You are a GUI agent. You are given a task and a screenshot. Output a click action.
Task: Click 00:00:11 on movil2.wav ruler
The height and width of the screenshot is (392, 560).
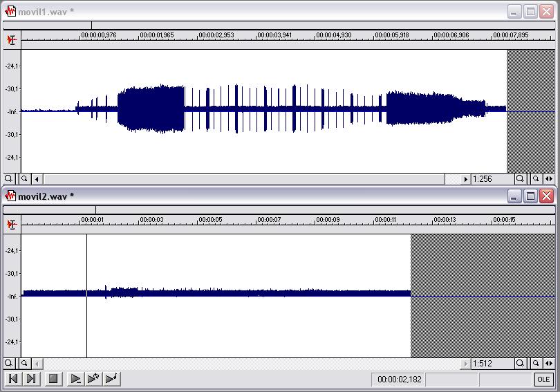coord(386,220)
